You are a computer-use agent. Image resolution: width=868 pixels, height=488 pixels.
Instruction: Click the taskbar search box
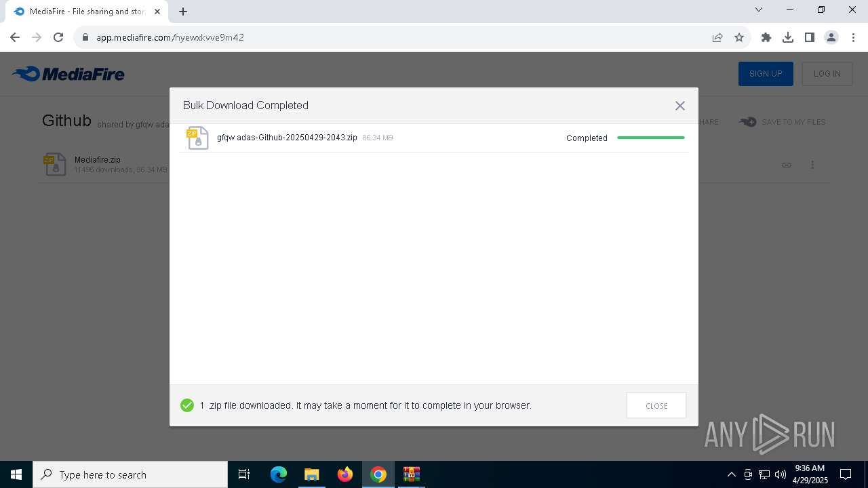pyautogui.click(x=130, y=474)
